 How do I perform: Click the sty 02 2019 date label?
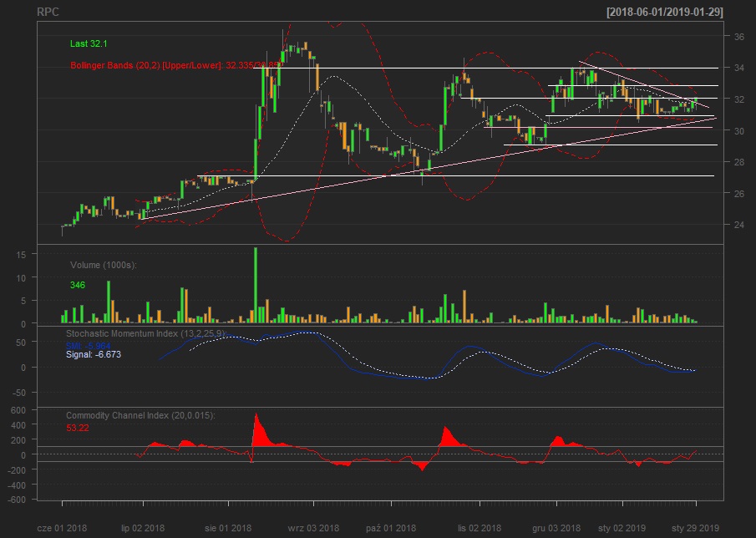tap(622, 528)
